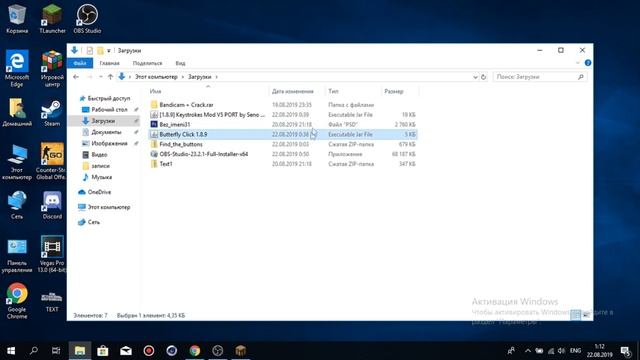Viewport: 640px width, 360px height.
Task: Launch Steam from the desktop
Action: pyautogui.click(x=52, y=112)
